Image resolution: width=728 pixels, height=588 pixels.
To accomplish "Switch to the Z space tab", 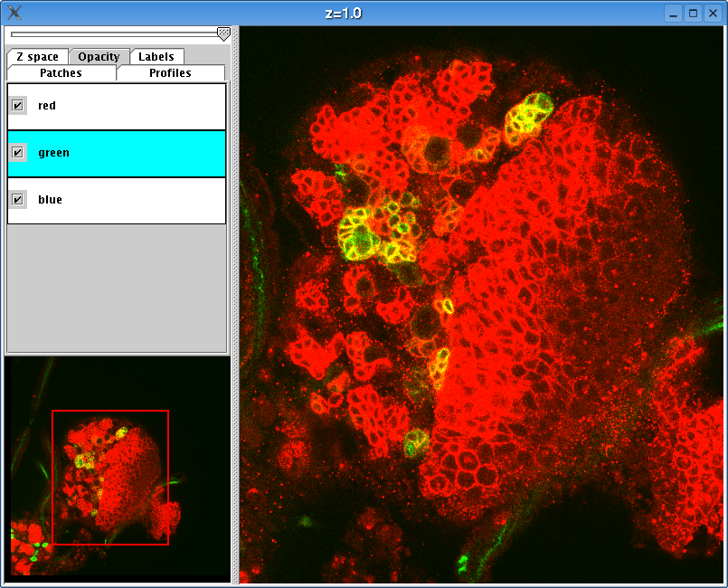I will [x=37, y=57].
